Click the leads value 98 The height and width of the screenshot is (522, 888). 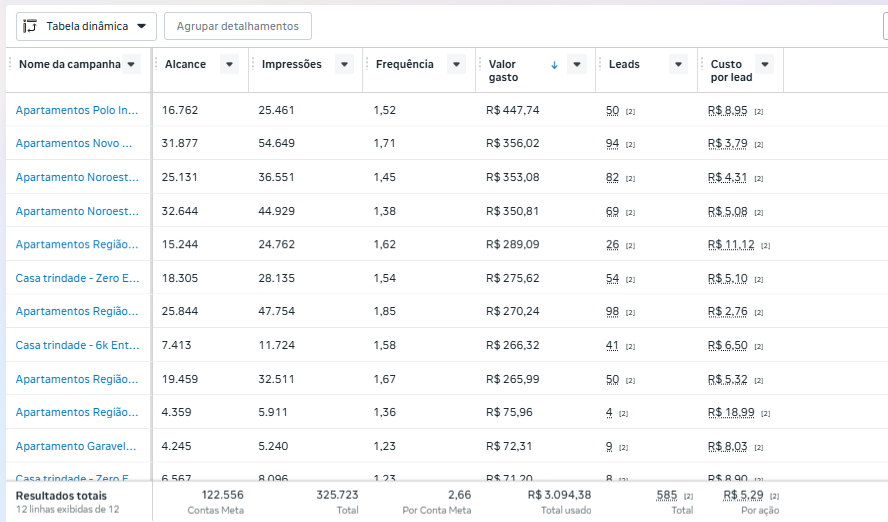coord(612,311)
